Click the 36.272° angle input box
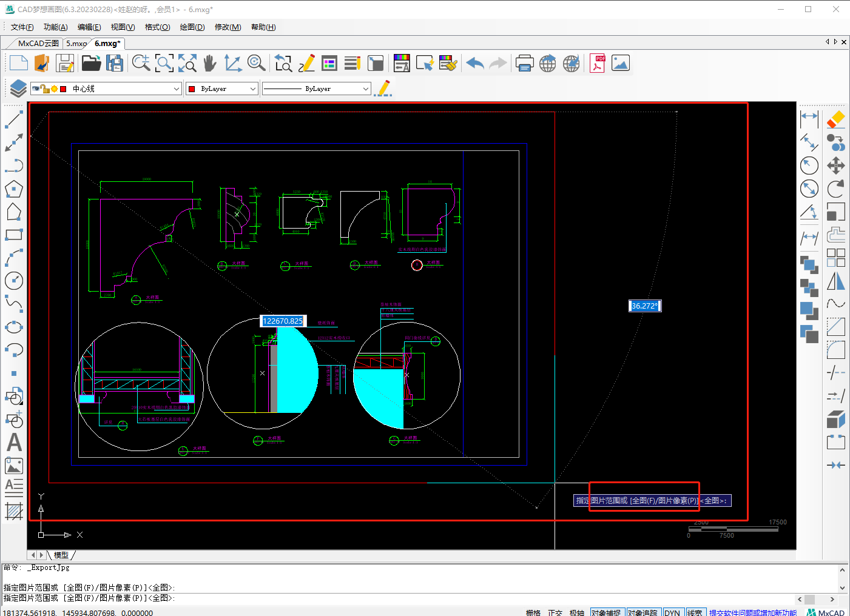The image size is (850, 616). click(x=644, y=306)
